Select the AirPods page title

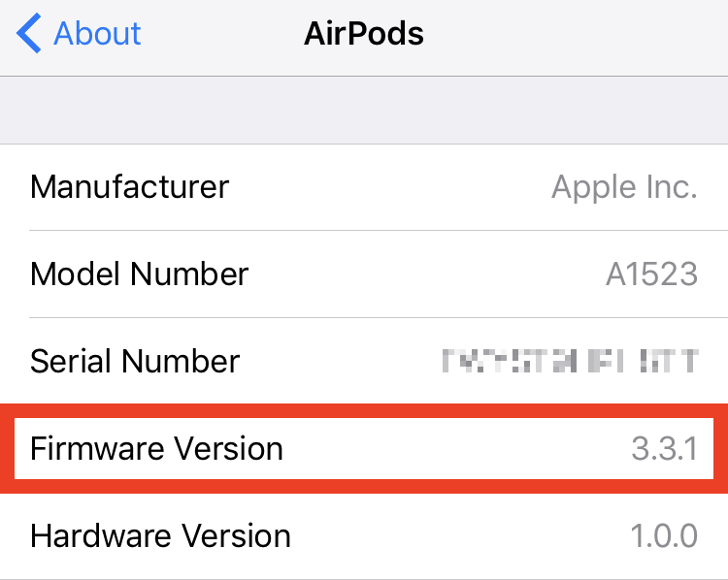point(364,34)
